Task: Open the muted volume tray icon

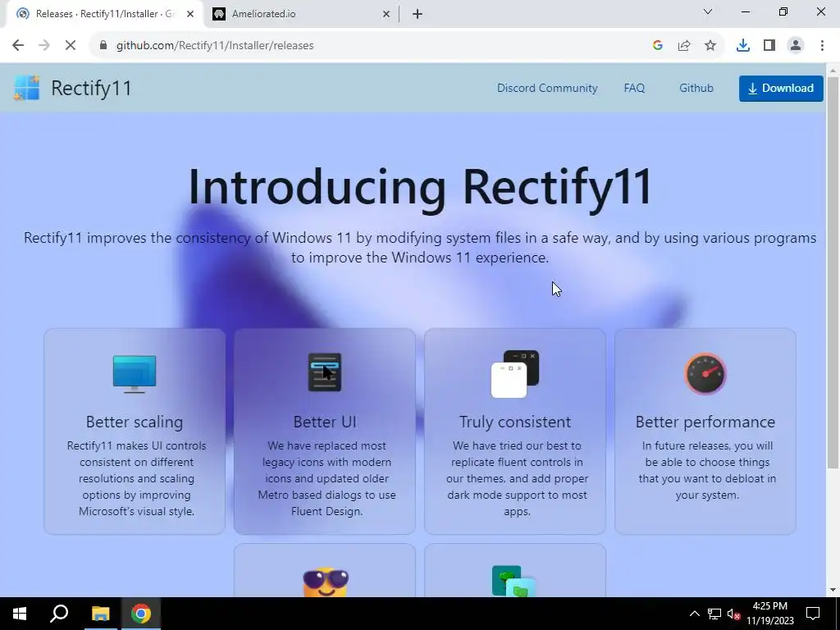Action: (x=734, y=614)
